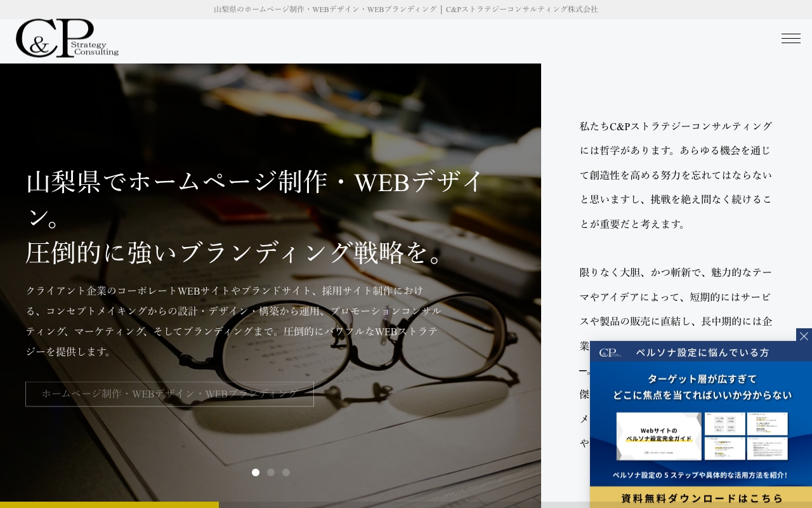
Task: Click the paragraph starting 限りなく大胆
Action: 676,297
